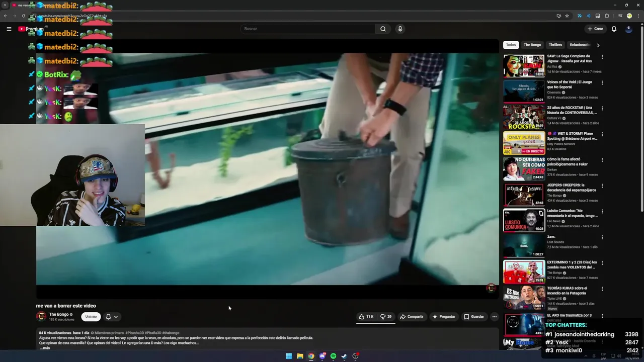This screenshot has height=362, width=644.
Task: Select the Thrillers filter chip
Action: point(555,45)
